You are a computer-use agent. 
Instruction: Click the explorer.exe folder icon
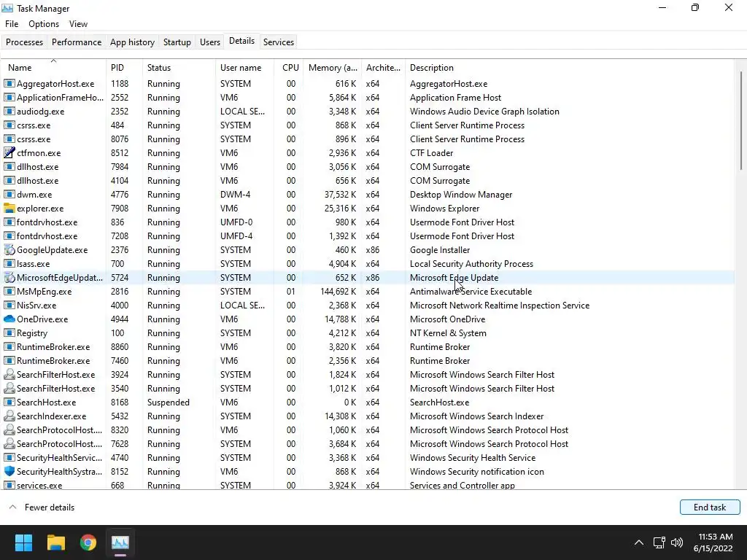click(9, 208)
